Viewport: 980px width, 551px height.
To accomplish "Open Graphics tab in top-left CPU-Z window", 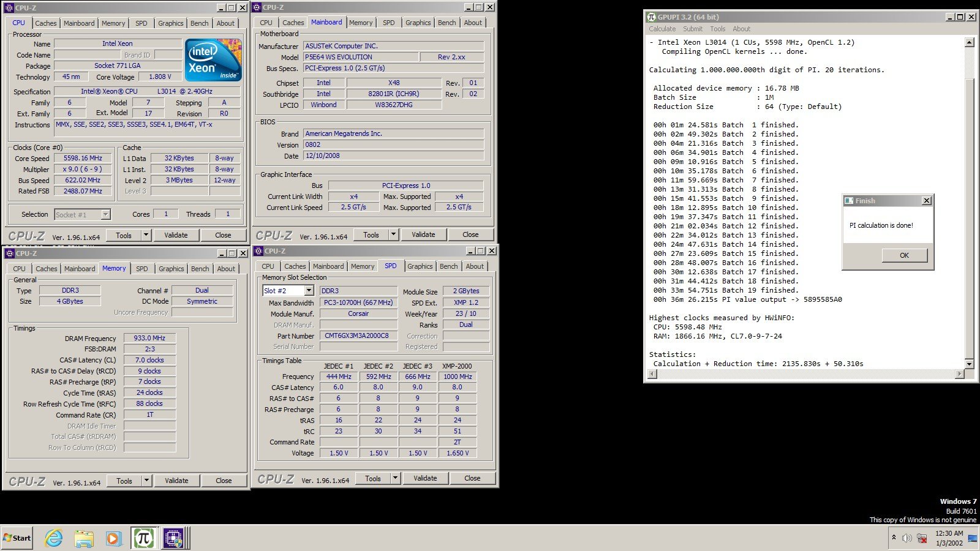I will pyautogui.click(x=170, y=23).
